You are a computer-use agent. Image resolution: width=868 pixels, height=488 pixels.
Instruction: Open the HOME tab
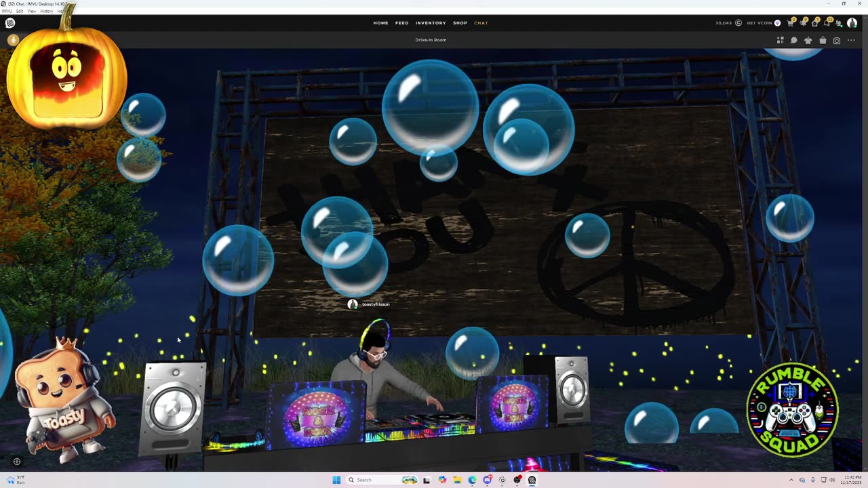click(x=380, y=23)
